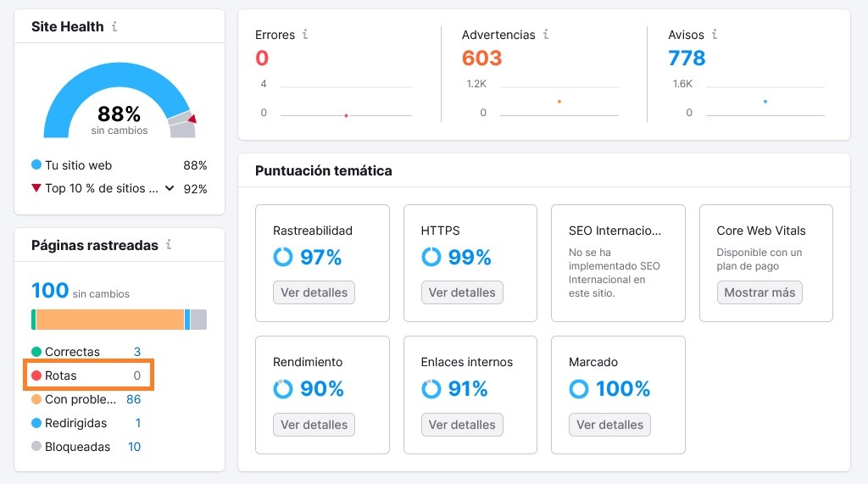The width and height of the screenshot is (868, 484).
Task: Click the Advertencias info icon
Action: click(x=546, y=35)
